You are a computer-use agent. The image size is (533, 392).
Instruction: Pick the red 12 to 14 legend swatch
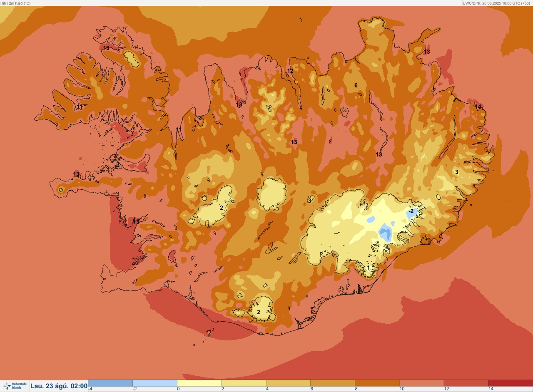tap(466, 383)
